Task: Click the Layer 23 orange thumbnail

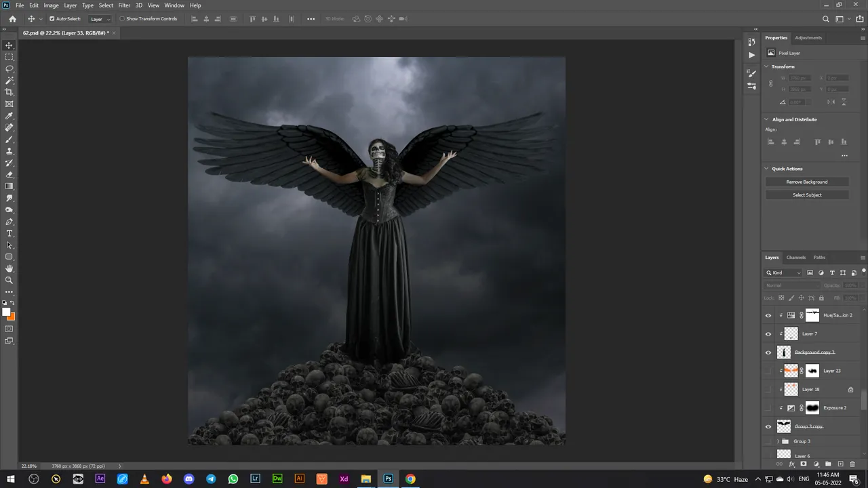Action: tap(791, 371)
